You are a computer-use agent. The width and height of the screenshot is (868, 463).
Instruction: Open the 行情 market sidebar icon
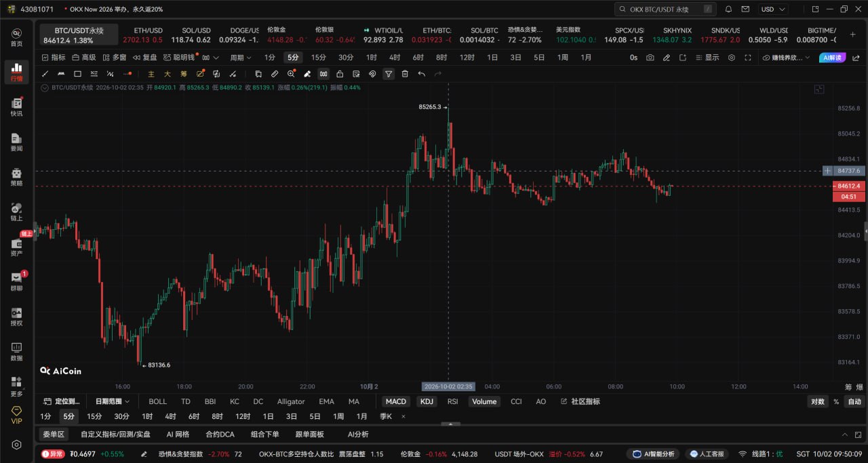16,71
